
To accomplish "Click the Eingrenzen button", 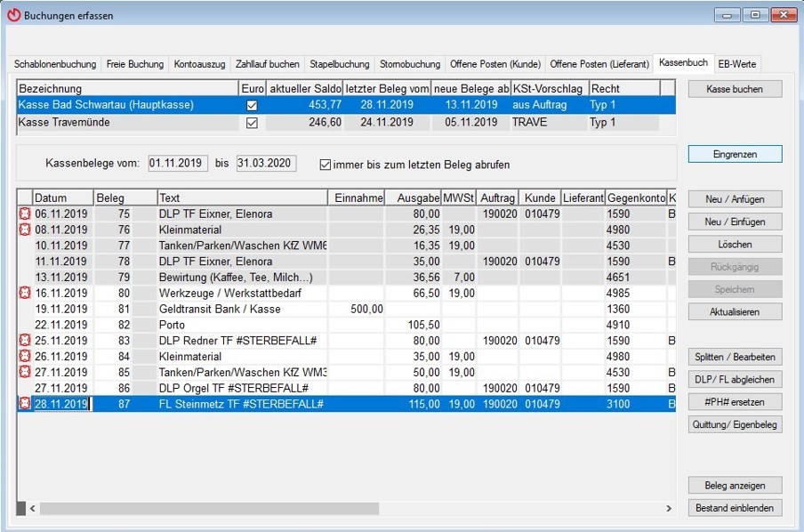I will click(735, 154).
